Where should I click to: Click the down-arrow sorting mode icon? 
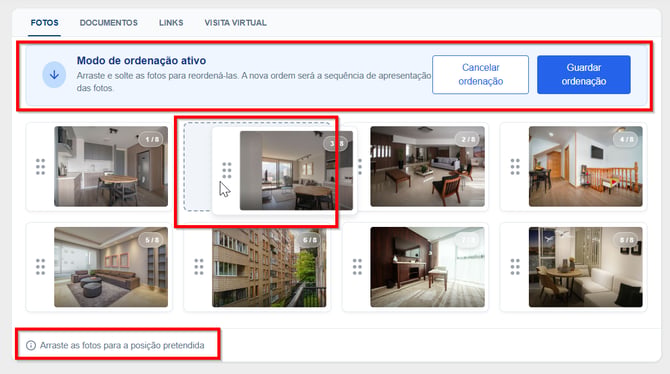[x=54, y=75]
